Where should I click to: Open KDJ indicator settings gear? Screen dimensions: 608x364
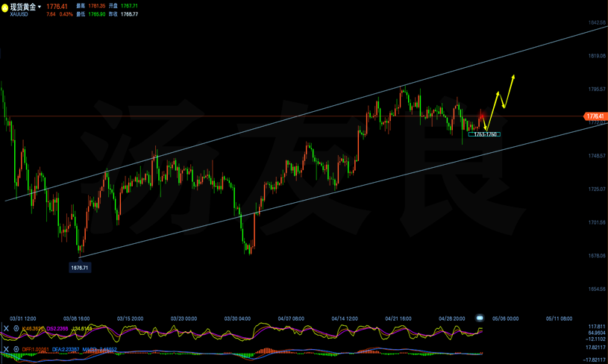coord(16,328)
